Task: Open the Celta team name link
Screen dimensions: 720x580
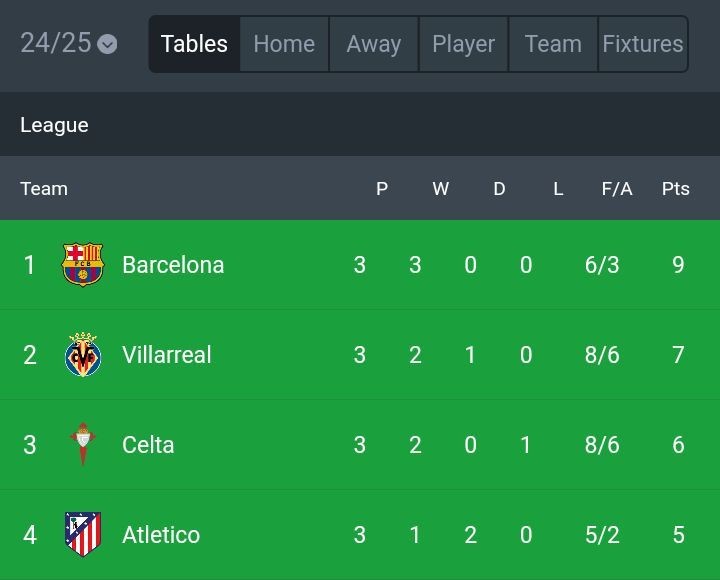Action: point(148,445)
